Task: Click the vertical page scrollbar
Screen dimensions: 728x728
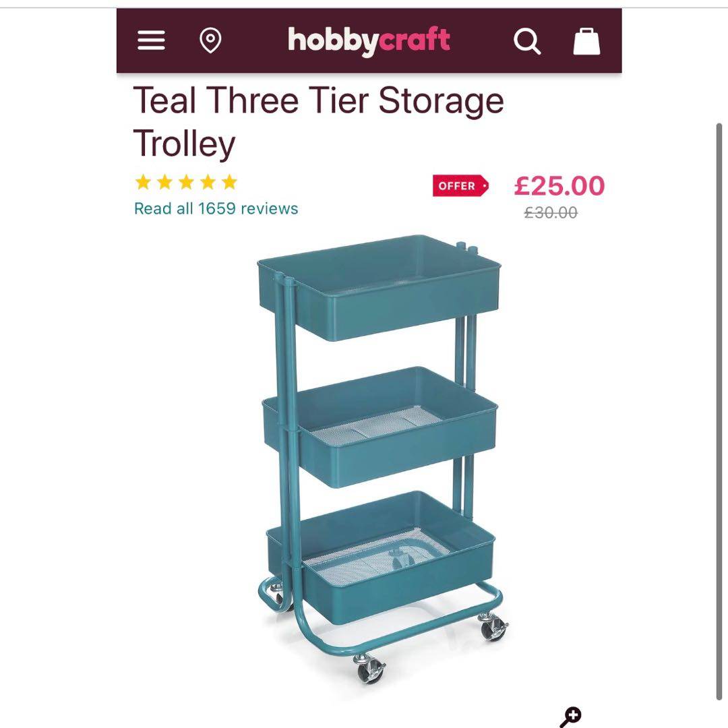Action: [719, 411]
